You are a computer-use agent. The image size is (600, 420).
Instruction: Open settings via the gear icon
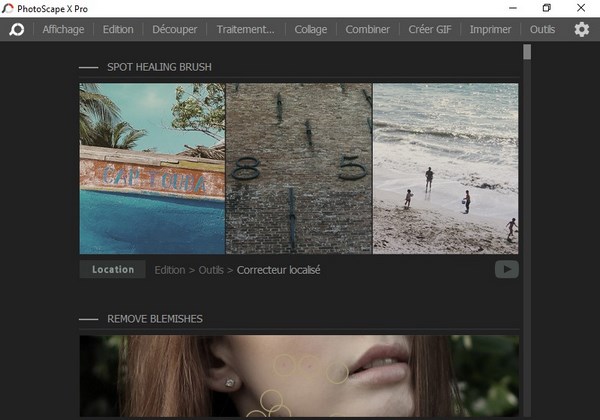[581, 29]
